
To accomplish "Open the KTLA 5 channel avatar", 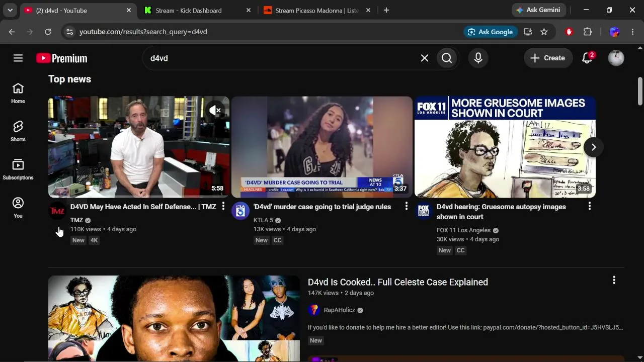I will coord(240,211).
